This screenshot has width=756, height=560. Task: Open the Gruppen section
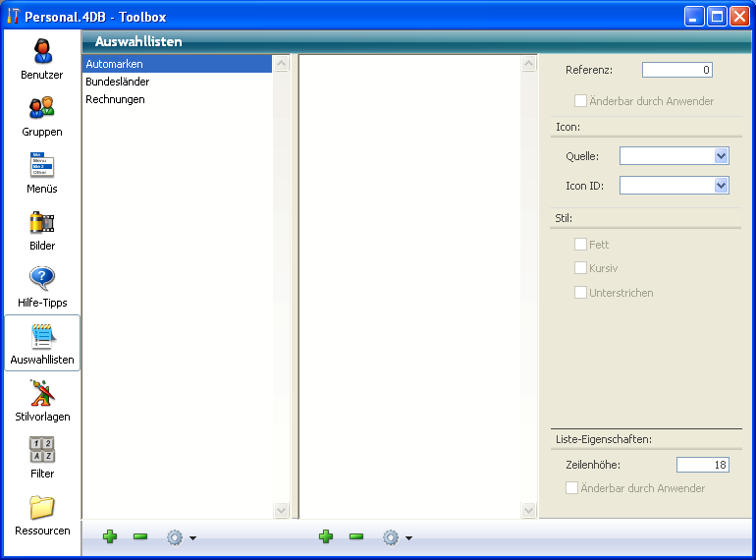[42, 116]
